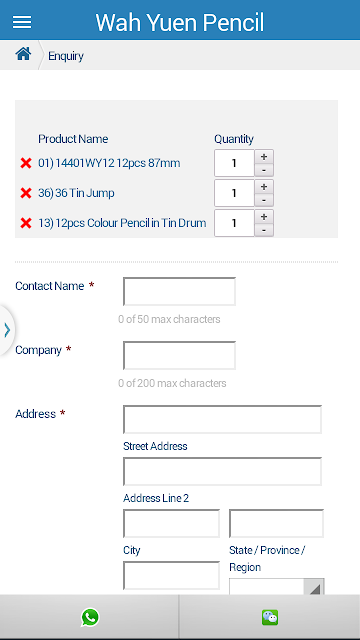Image resolution: width=360 pixels, height=640 pixels.
Task: Increase quantity for 12pcs Colour Pencil in Tin Drum
Action: tap(264, 216)
